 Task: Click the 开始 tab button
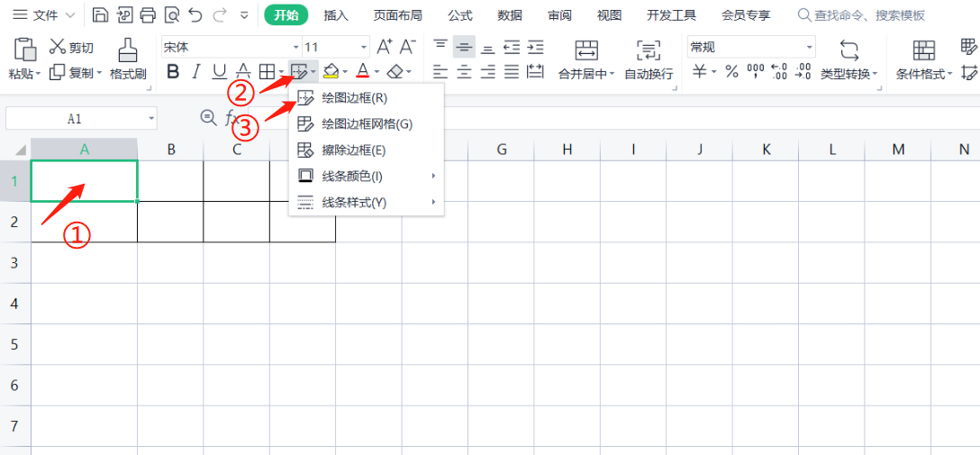click(286, 15)
